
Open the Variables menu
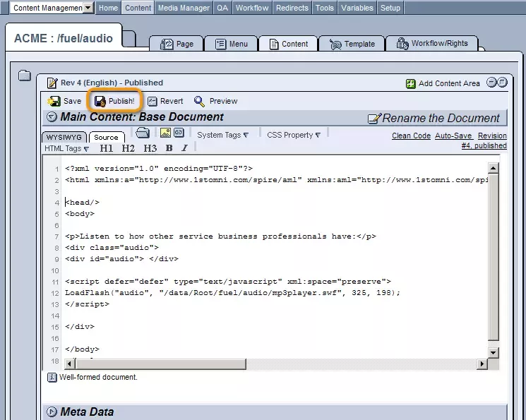tap(357, 8)
